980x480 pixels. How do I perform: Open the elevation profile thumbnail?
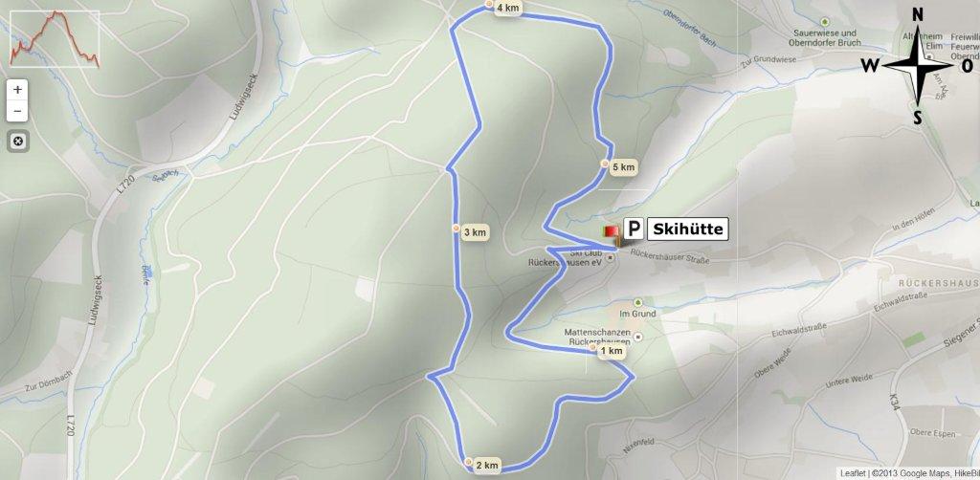pyautogui.click(x=55, y=38)
